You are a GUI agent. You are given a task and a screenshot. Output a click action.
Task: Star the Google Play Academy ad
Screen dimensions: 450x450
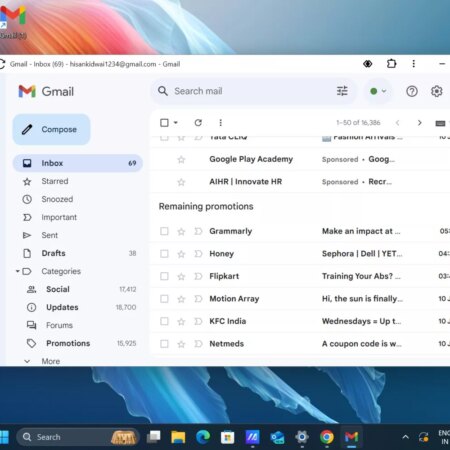[x=181, y=160]
